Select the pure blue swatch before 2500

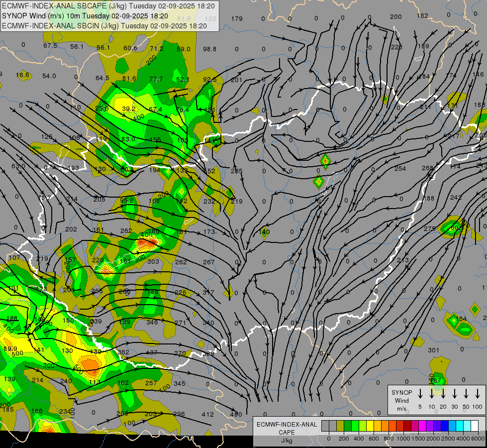click(444, 426)
